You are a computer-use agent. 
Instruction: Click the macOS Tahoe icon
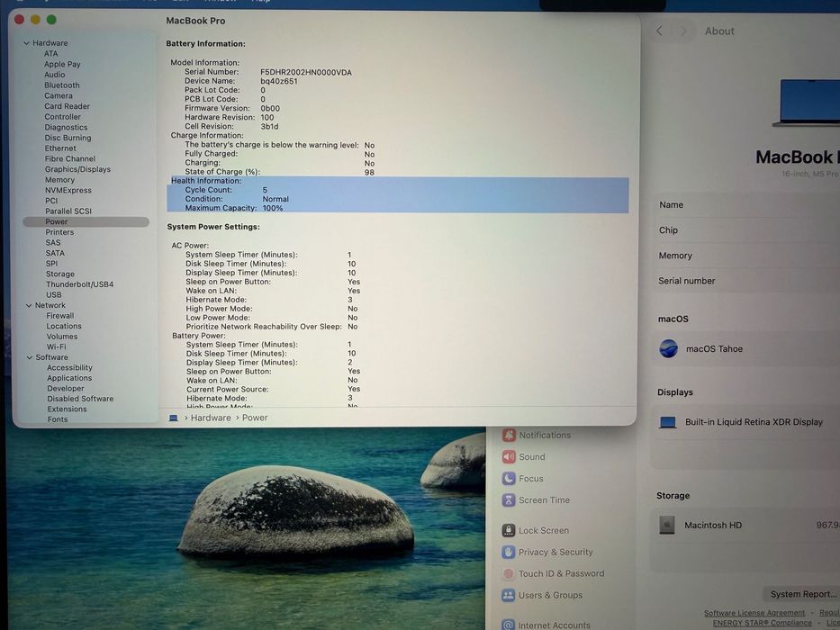668,349
